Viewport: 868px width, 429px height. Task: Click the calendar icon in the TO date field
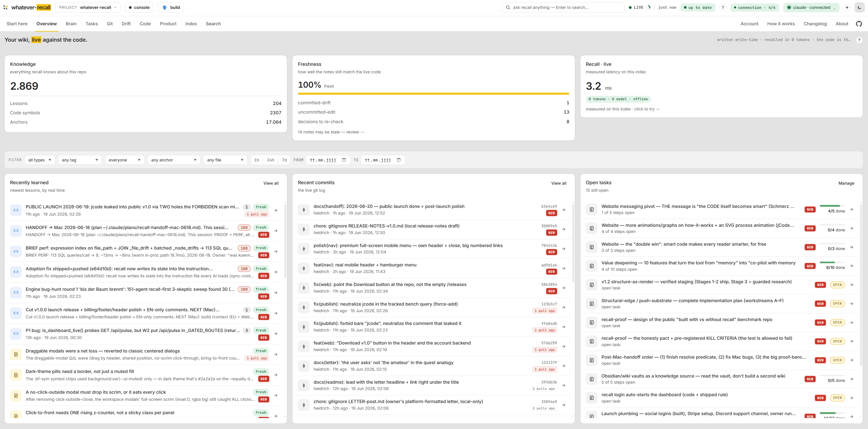[x=399, y=160]
